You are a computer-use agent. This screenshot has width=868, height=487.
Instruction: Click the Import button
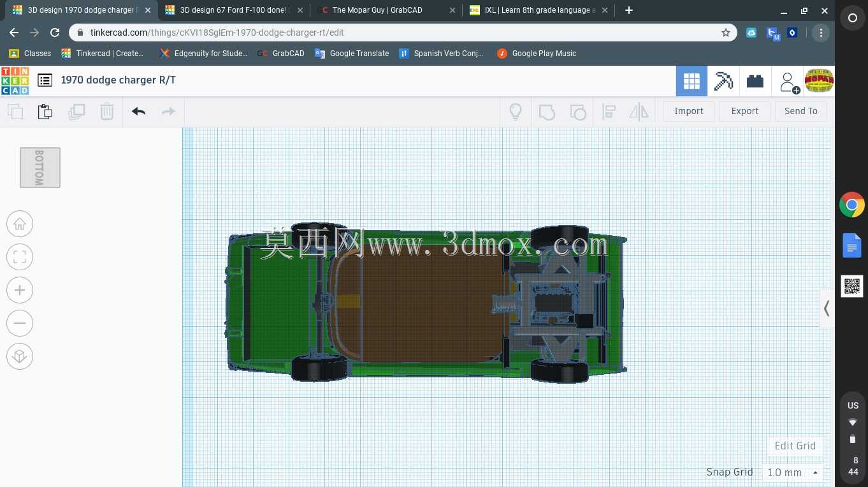click(689, 111)
